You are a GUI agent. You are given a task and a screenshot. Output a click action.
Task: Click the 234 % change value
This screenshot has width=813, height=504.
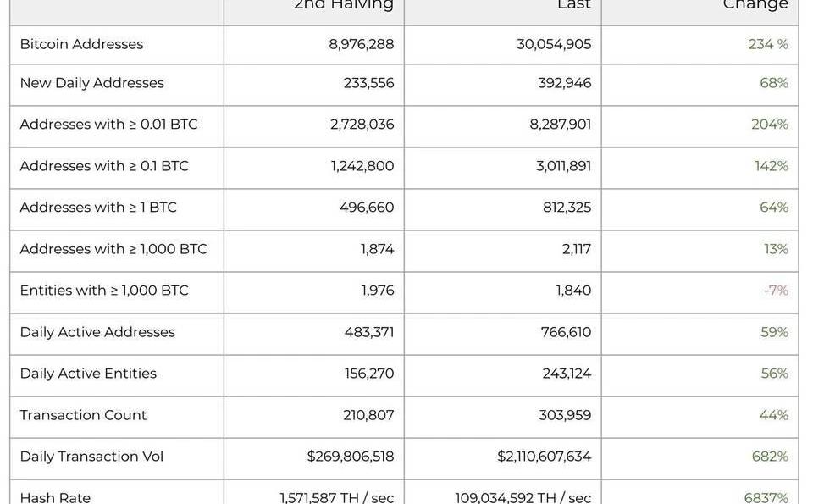tap(768, 44)
